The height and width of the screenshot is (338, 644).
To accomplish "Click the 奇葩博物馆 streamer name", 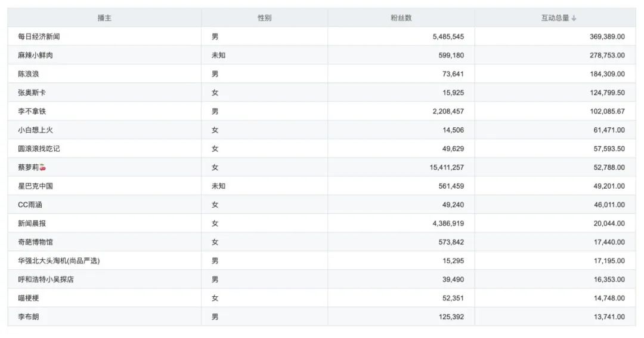I will tap(35, 242).
